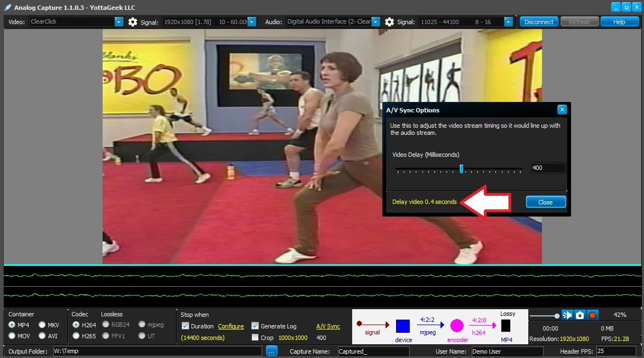Select MP4 container radio button
The width and height of the screenshot is (644, 358).
click(x=12, y=325)
